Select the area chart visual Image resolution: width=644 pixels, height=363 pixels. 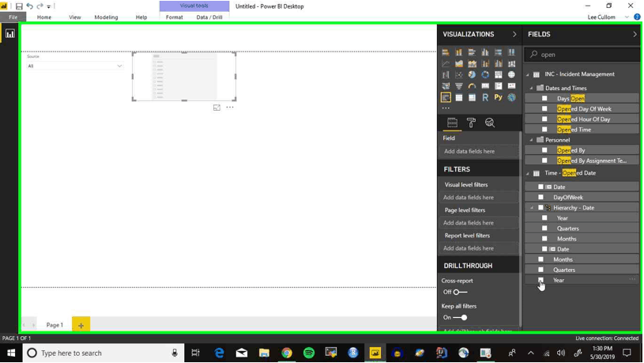click(x=459, y=64)
